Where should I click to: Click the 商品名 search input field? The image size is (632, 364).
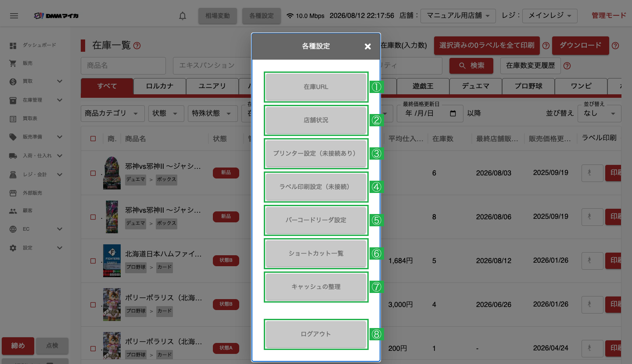pos(123,65)
